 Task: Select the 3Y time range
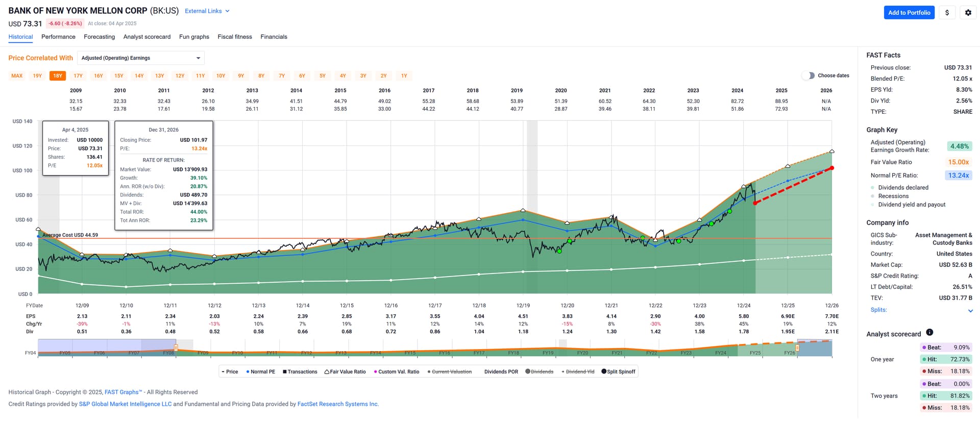(x=363, y=76)
